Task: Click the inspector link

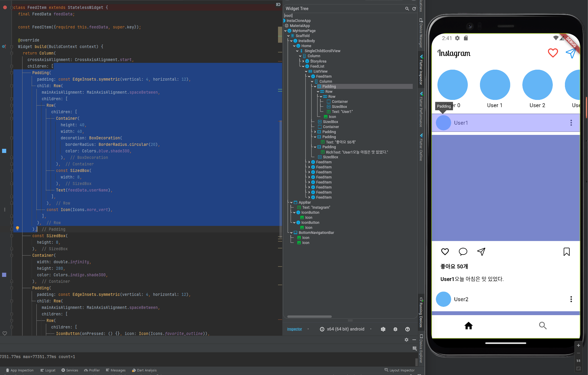Action: [294, 329]
